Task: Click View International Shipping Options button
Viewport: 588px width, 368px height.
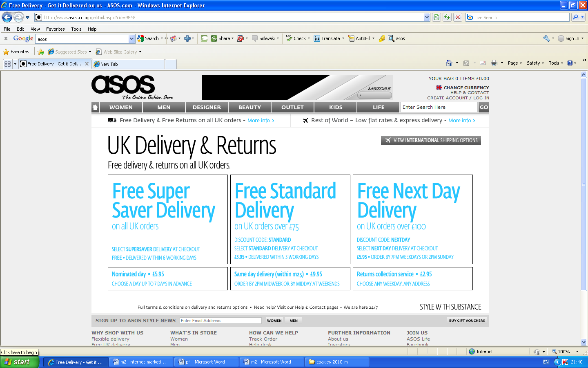Action: [431, 140]
